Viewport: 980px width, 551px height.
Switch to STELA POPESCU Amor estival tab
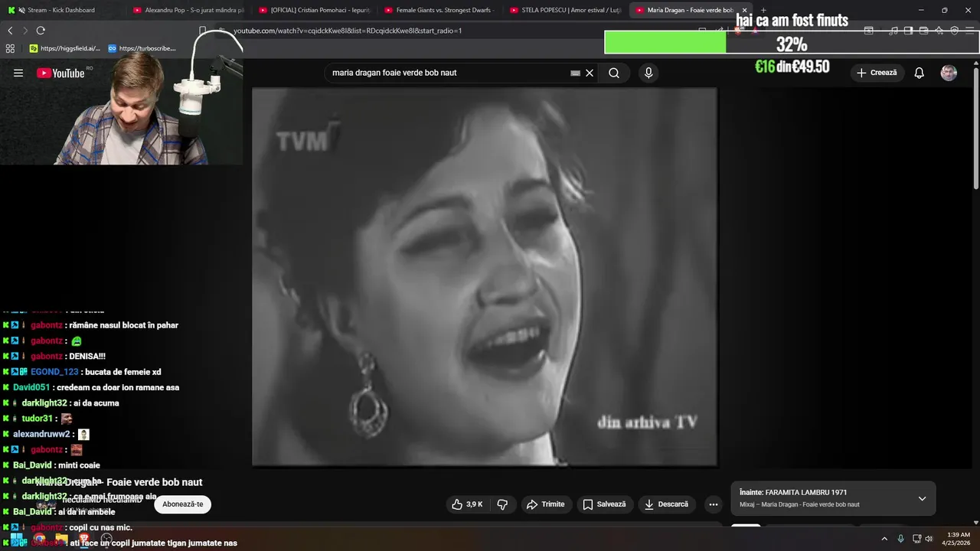565,10
